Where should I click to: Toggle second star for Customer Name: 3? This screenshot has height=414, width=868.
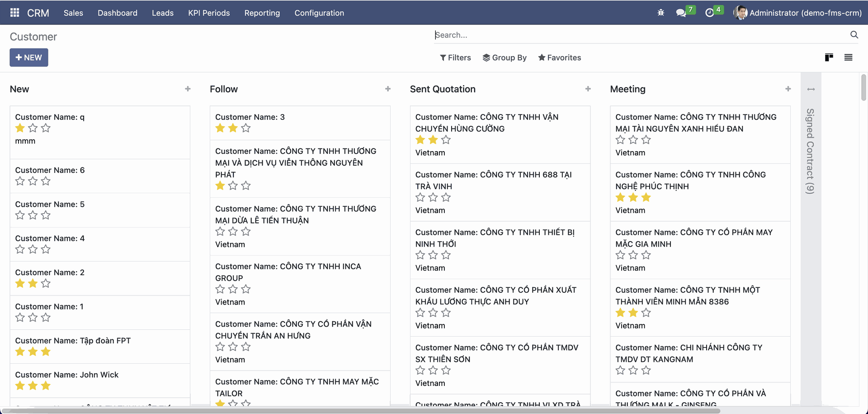[x=233, y=128]
